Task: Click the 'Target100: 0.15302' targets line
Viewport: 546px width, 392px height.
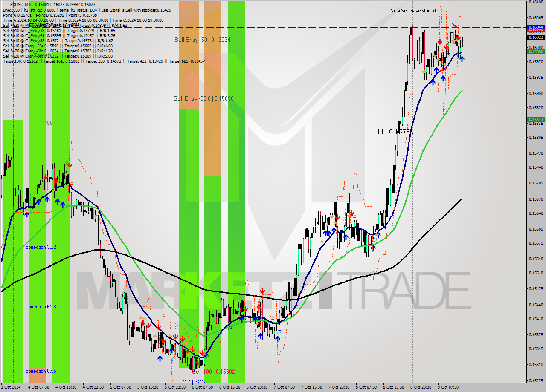Action: [104, 61]
